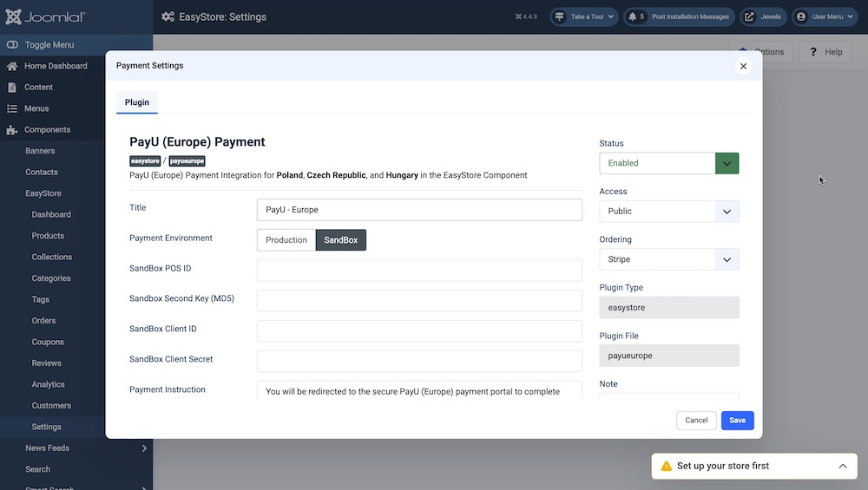The width and height of the screenshot is (868, 490).
Task: Click the Cancel button
Action: (696, 421)
